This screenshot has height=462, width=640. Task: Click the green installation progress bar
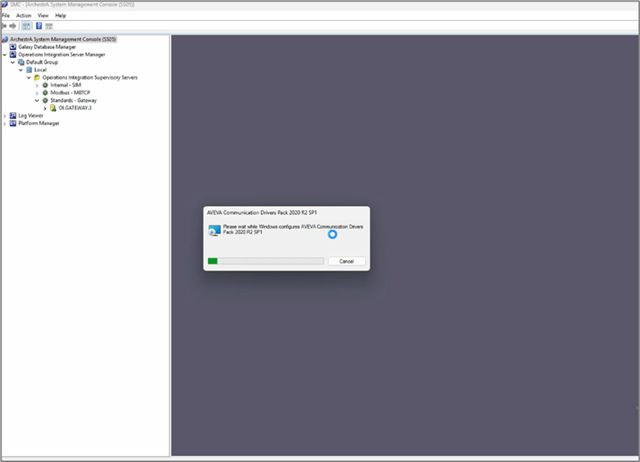(265, 261)
